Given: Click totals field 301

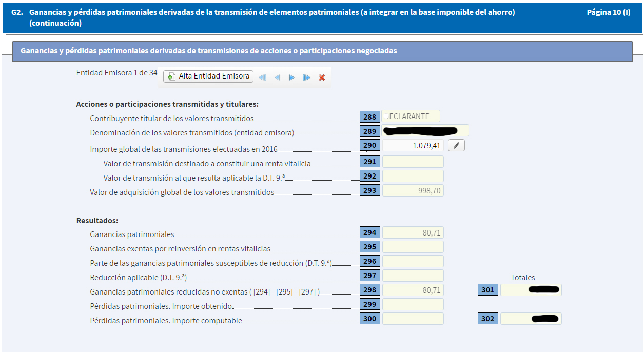Looking at the screenshot, I should [531, 290].
